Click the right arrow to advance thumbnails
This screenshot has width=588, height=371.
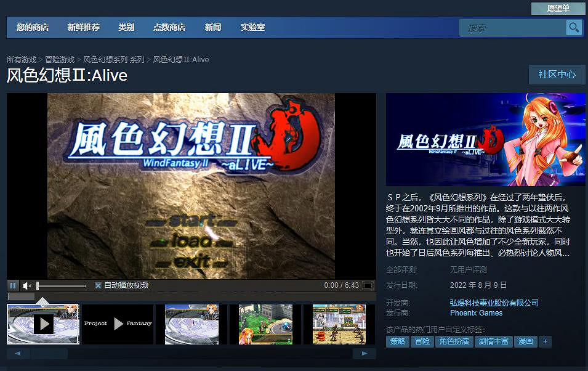364,353
